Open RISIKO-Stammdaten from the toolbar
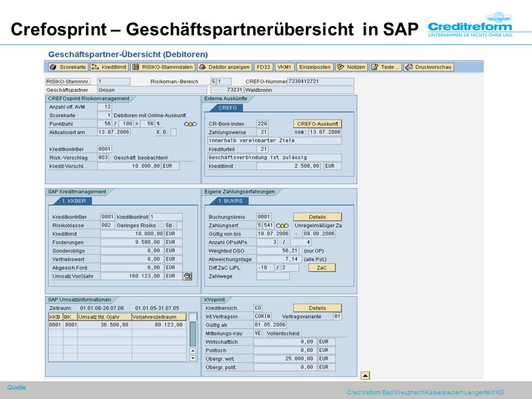Screen dimensions: 532x399 pos(163,67)
